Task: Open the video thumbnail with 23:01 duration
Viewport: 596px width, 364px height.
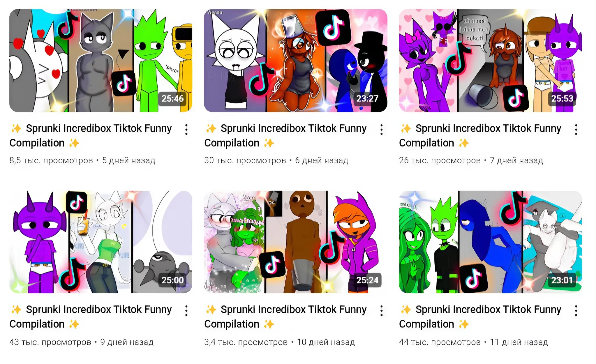Action: pos(491,242)
